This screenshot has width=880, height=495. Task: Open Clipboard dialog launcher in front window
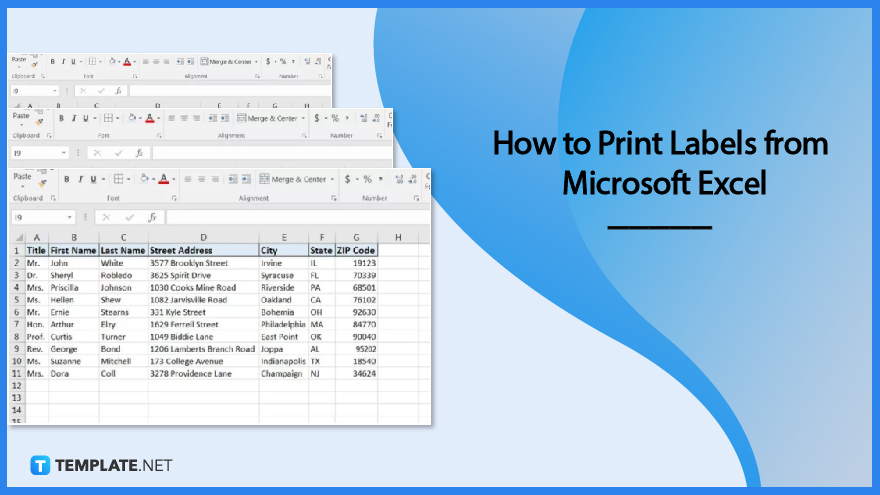tap(53, 198)
